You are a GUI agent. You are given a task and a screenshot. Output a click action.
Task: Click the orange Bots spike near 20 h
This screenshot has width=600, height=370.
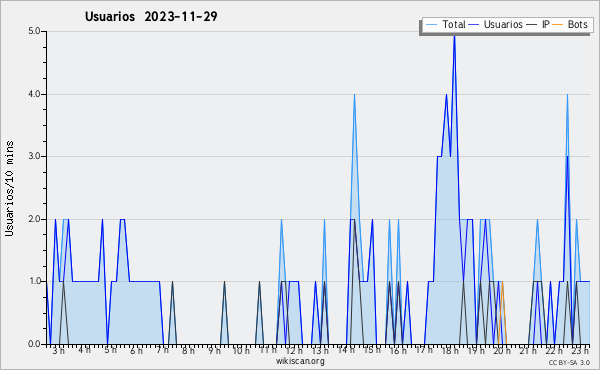(x=502, y=313)
